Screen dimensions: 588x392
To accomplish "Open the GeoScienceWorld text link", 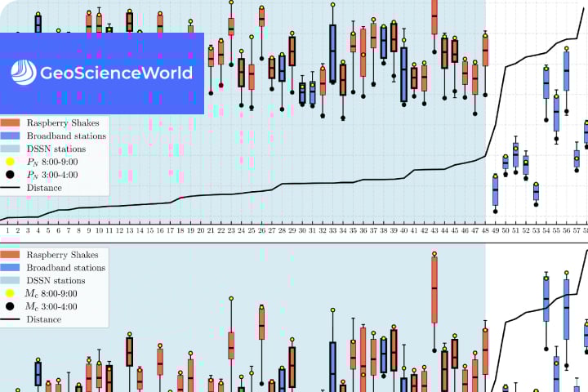I will (117, 73).
